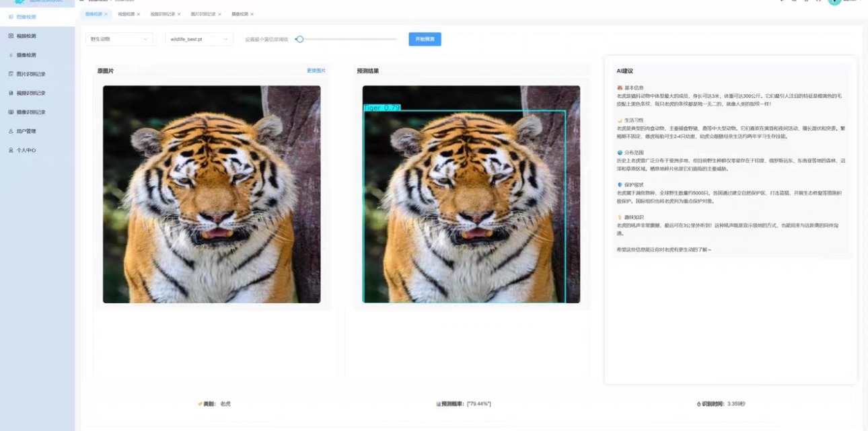
Task: Open 用户管理 user icon in sidebar
Action: (x=11, y=131)
